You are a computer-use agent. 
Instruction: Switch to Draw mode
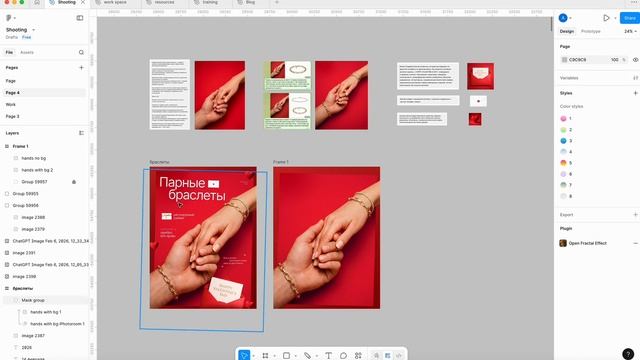coord(376,356)
